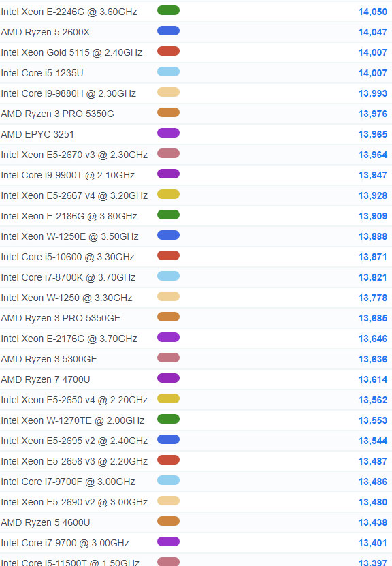Click orange swatch beside Ryzen 3 PRO 5350G
The image size is (392, 566).
pos(168,112)
